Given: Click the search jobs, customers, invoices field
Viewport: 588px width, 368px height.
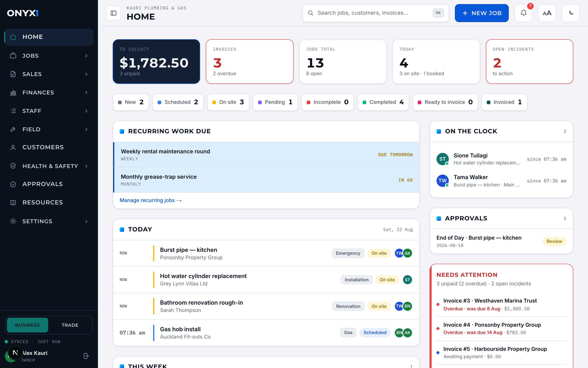Looking at the screenshot, I should 375,13.
